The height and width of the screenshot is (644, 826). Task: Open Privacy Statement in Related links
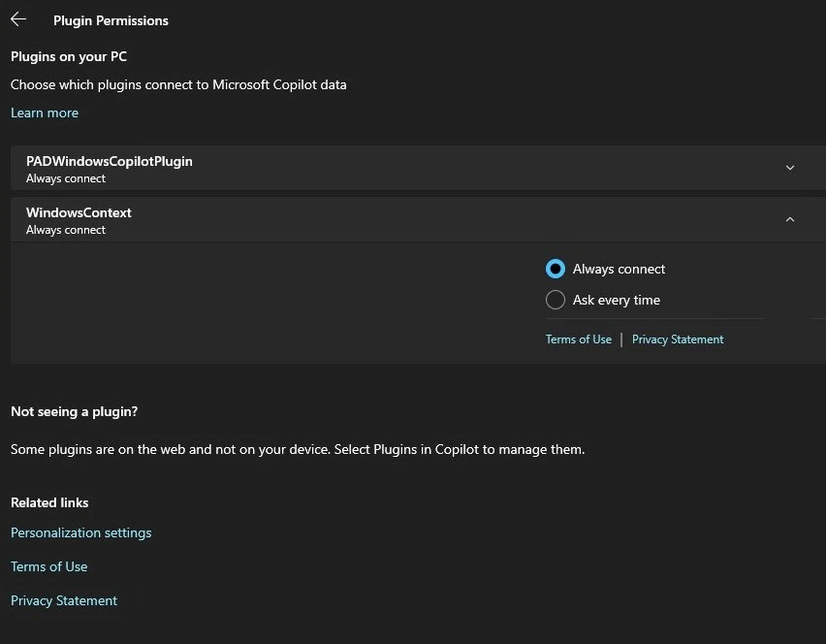64,600
